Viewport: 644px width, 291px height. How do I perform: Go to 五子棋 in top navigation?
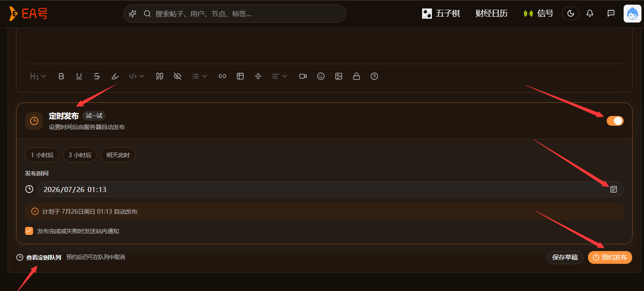[x=441, y=14]
